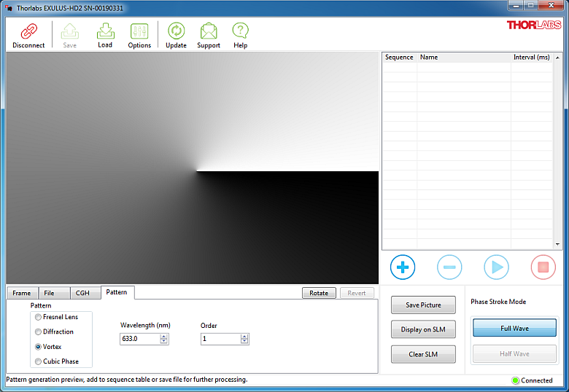The height and width of the screenshot is (392, 569).
Task: Increase the Wavelength value with up arrow
Action: 163,336
